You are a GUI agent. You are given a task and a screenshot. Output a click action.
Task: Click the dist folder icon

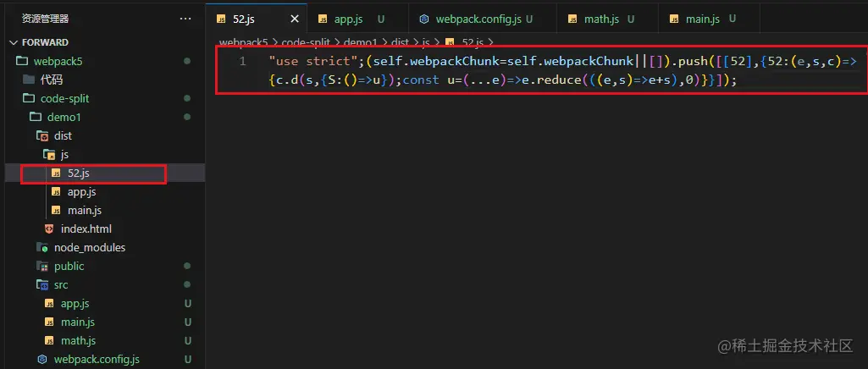point(41,135)
